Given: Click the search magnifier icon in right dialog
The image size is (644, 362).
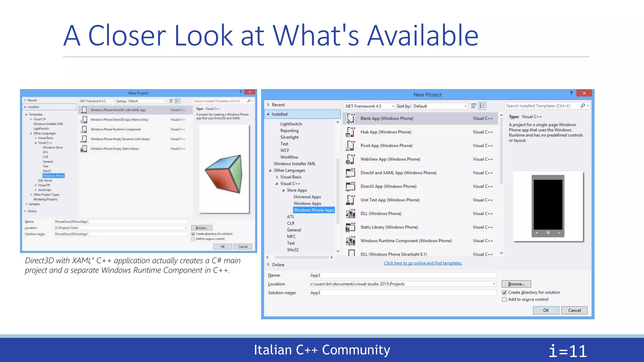Looking at the screenshot, I should pos(583,106).
